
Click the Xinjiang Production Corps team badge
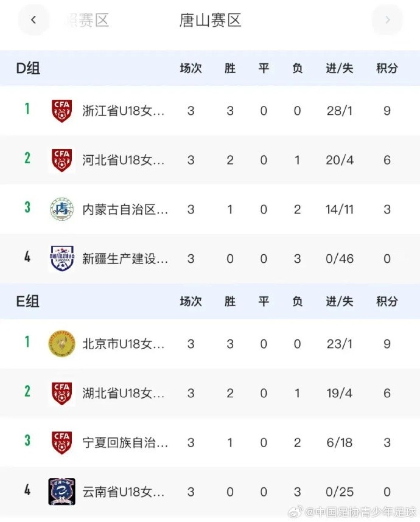point(62,259)
